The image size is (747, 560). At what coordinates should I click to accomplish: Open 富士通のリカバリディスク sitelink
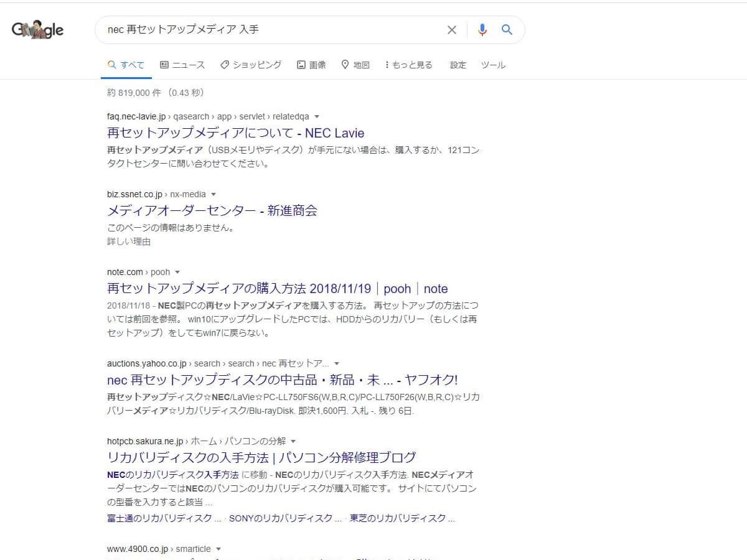(164, 518)
